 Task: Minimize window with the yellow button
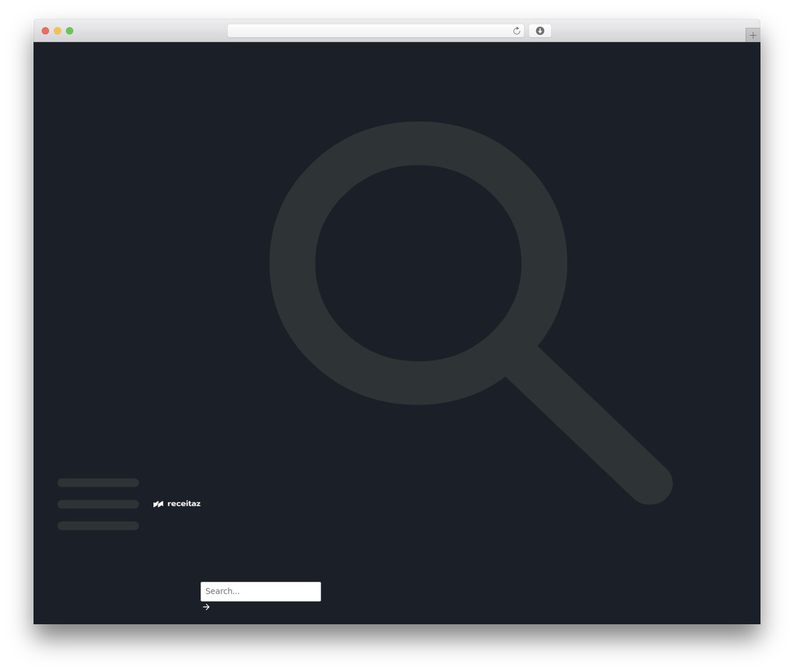tap(58, 31)
